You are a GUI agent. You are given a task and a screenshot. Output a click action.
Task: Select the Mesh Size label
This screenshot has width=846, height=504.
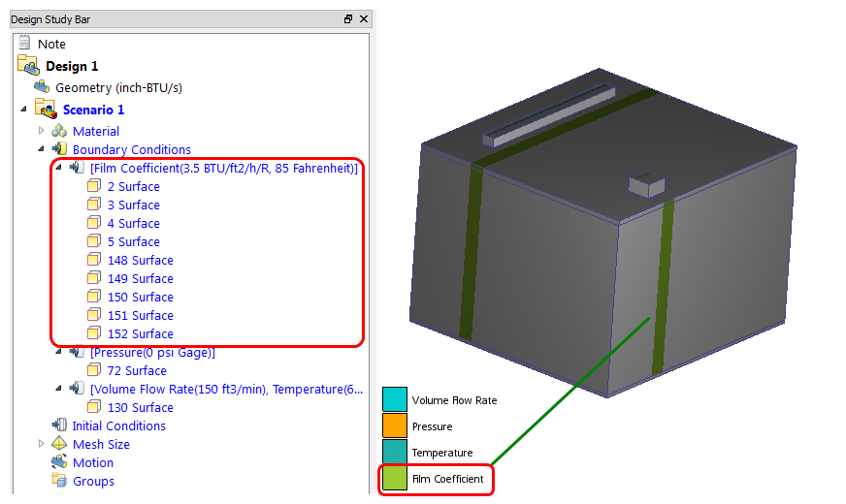101,444
